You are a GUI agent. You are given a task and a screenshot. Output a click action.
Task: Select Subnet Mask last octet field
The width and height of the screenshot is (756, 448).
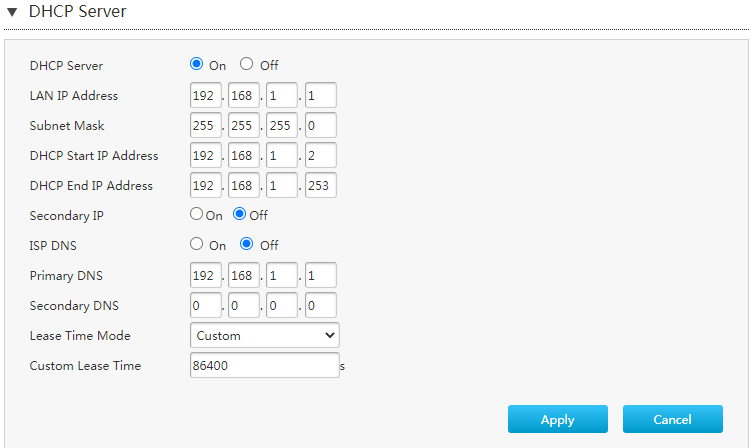pos(321,125)
